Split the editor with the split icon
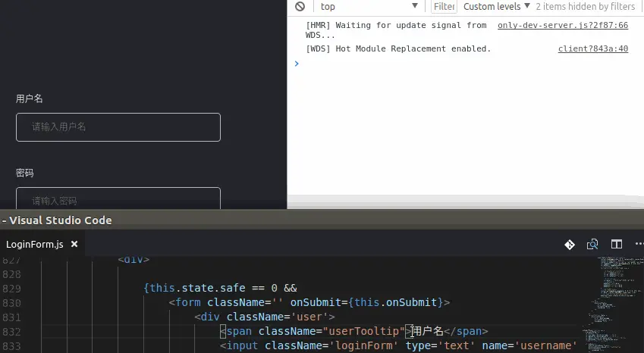 tap(617, 245)
